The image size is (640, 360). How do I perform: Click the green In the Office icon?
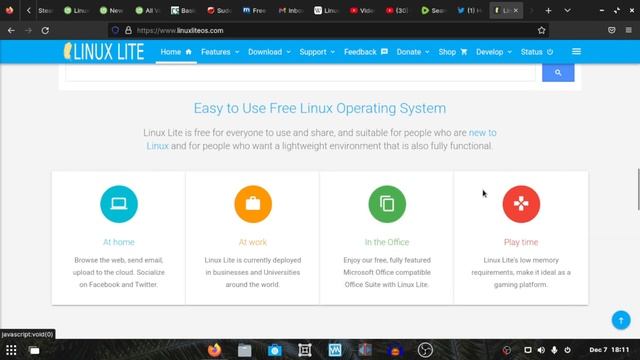click(x=387, y=204)
